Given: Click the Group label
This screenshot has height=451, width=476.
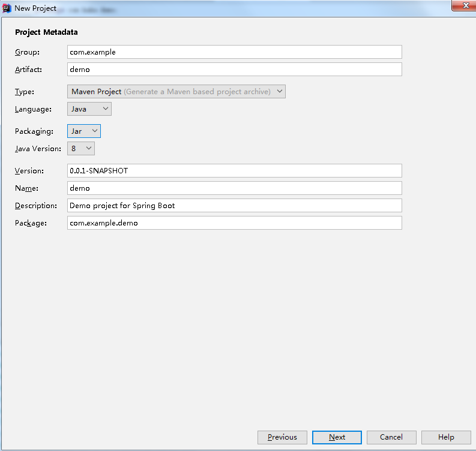Looking at the screenshot, I should pyautogui.click(x=27, y=52).
